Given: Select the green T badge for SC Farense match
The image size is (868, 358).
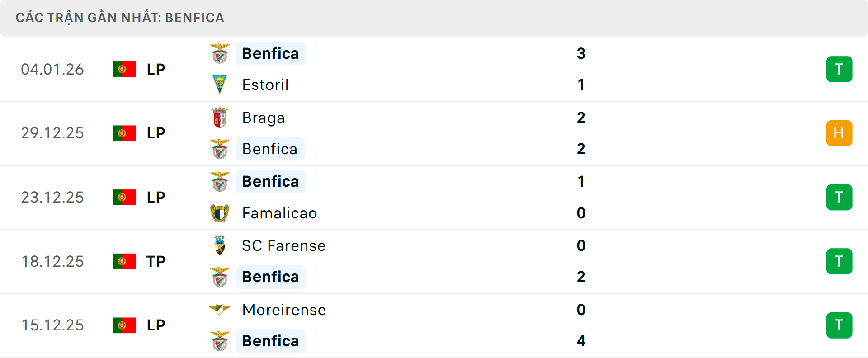Looking at the screenshot, I should click(x=840, y=261).
